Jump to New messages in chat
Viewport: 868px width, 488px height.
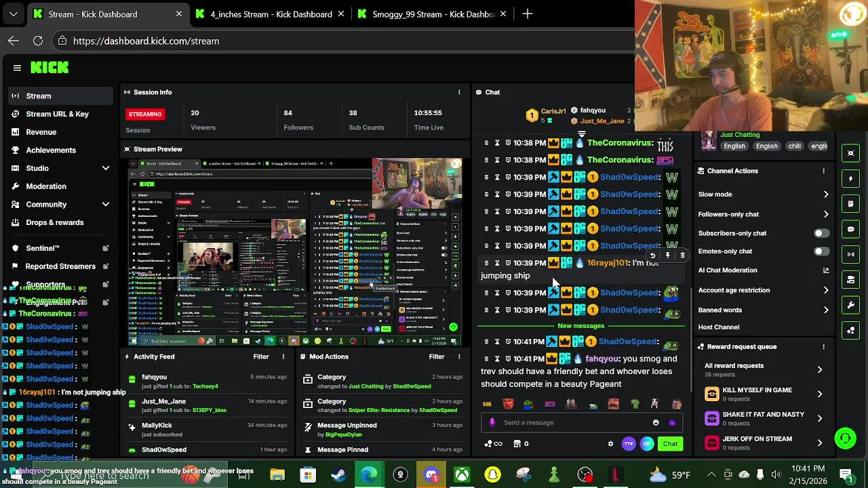click(580, 326)
